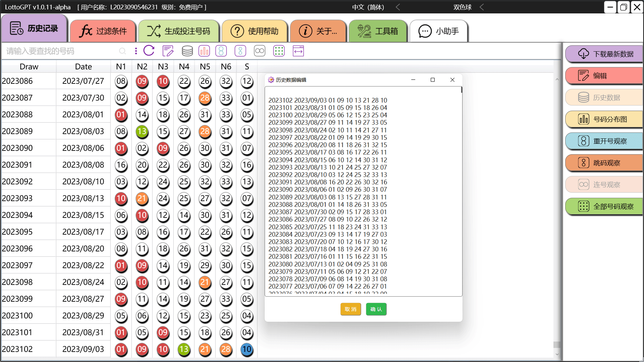The image size is (644, 362).
Task: Click the search number input field
Action: [62, 51]
